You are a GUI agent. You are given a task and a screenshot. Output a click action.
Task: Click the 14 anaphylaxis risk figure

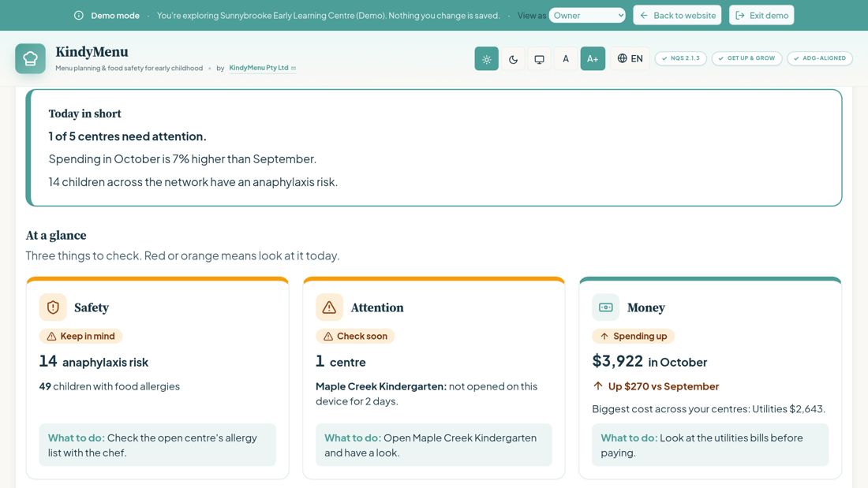tap(94, 362)
